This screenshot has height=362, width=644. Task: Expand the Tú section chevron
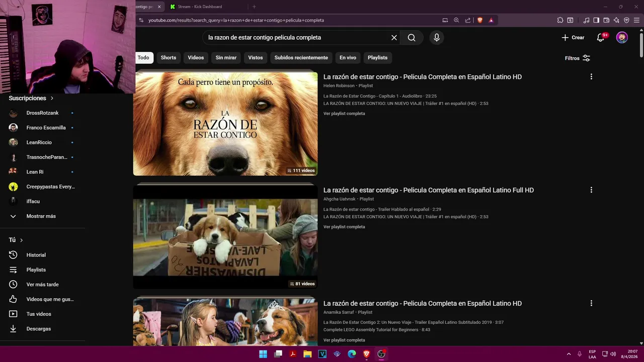point(21,240)
